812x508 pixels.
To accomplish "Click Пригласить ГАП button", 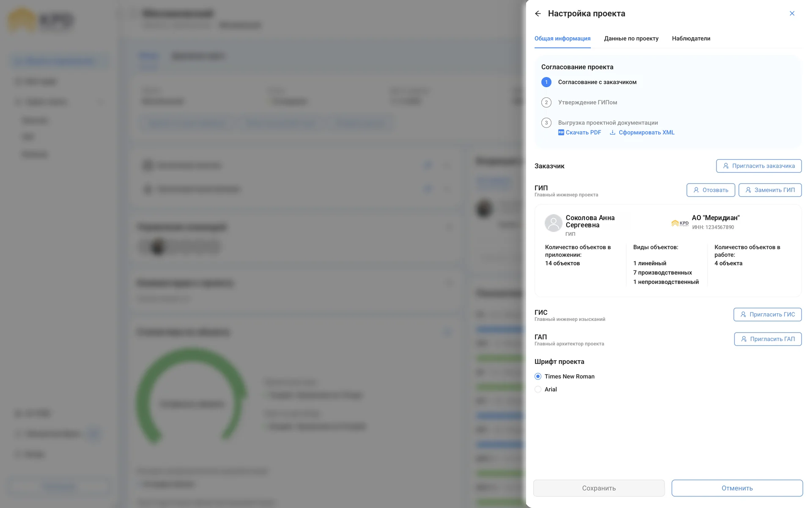I will pos(768,339).
